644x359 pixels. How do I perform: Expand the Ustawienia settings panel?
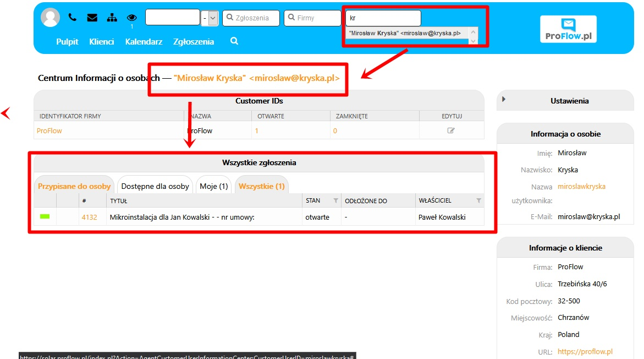[x=504, y=99]
